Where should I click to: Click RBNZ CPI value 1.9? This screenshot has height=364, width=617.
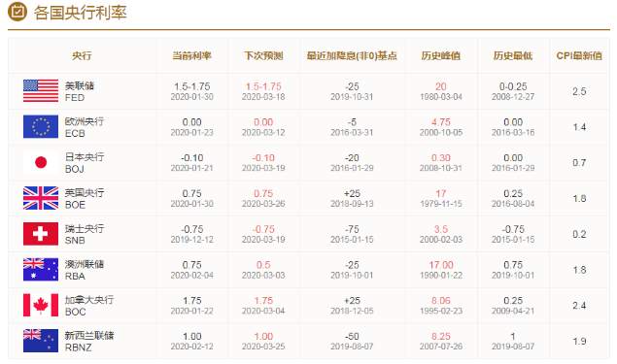[x=579, y=342]
